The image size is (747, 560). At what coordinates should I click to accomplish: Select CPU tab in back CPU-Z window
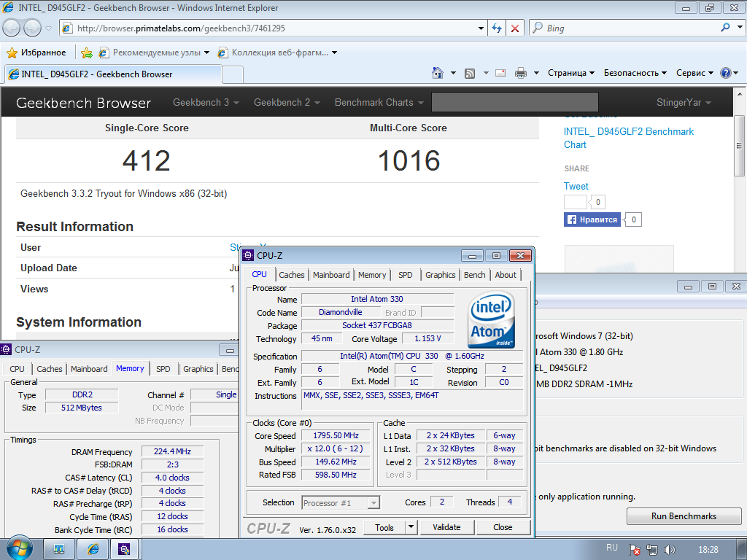click(18, 368)
